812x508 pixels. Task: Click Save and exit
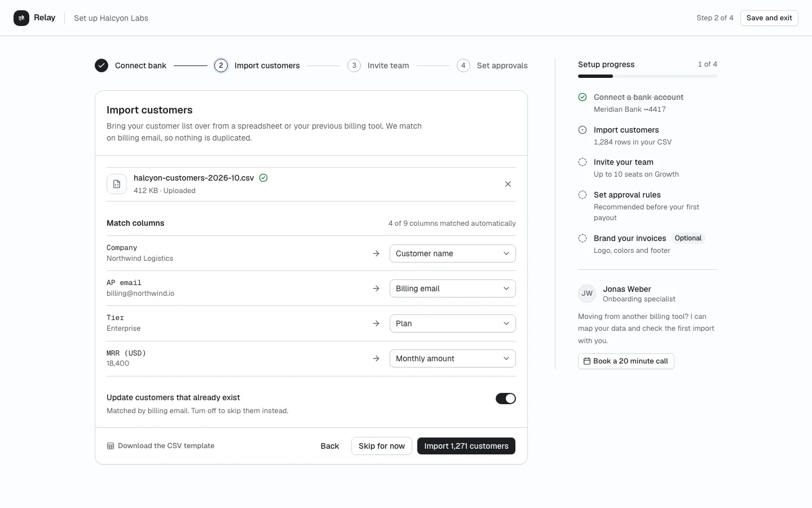tap(769, 18)
